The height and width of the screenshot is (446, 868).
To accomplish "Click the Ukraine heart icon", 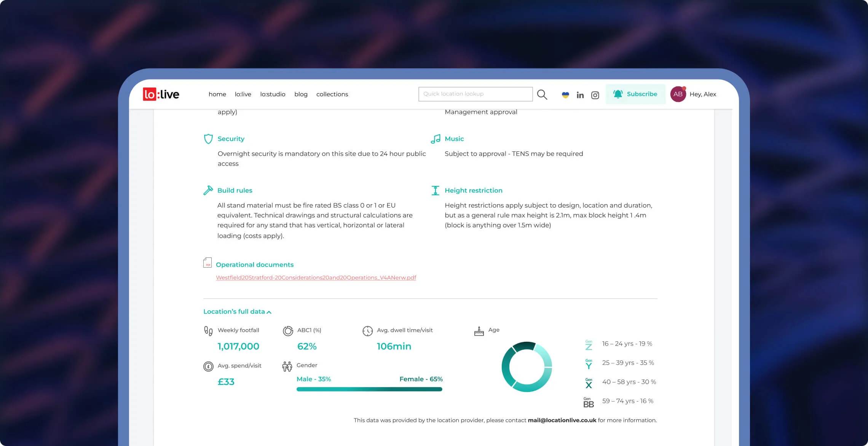I will point(565,95).
